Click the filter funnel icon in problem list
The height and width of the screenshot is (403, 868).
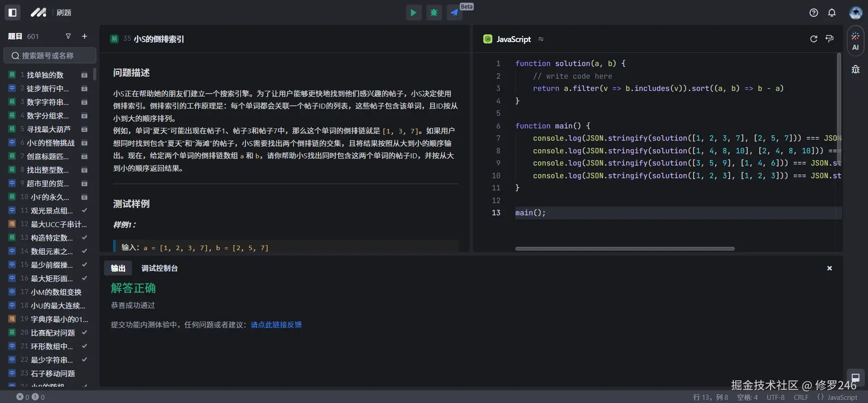tap(68, 36)
